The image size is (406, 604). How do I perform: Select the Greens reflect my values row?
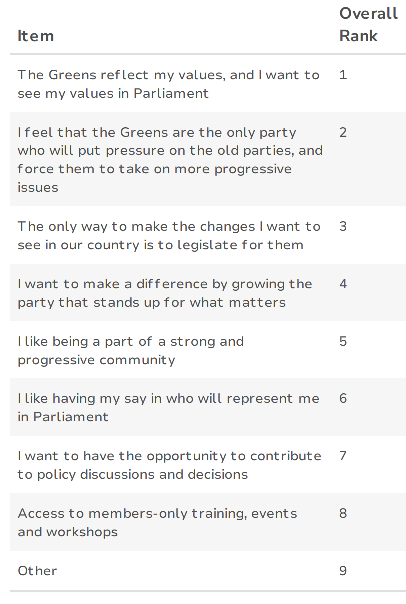click(x=208, y=84)
